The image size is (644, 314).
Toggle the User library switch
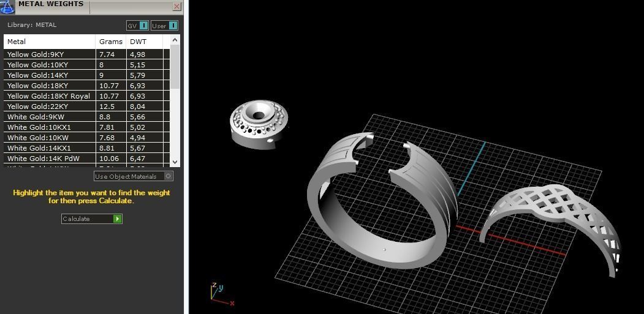(164, 26)
